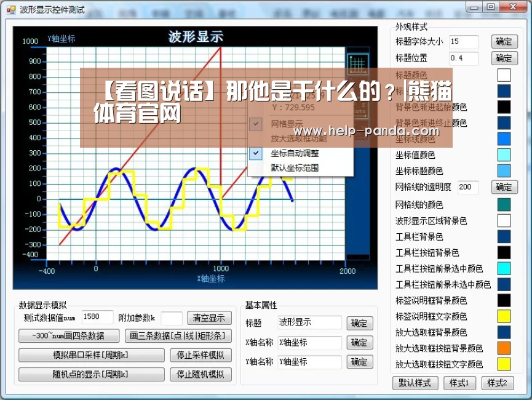This screenshot has width=532, height=400.
Task: Open the 网格线的颜色 teal swatch
Action: point(504,205)
